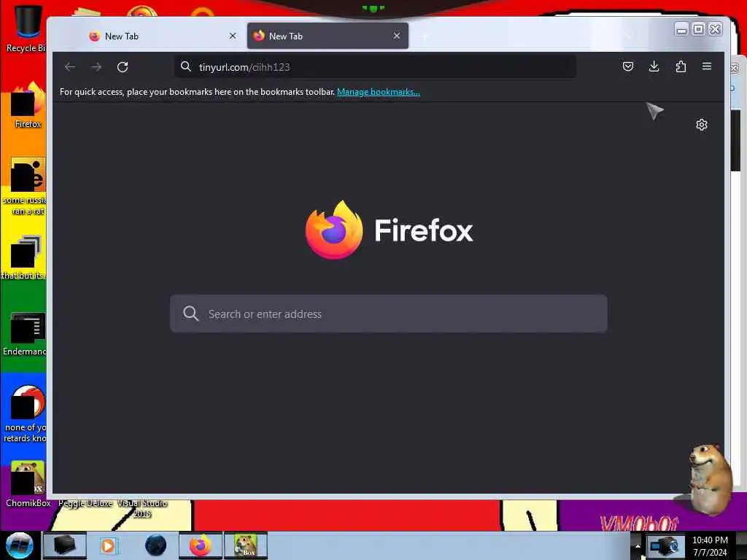Show hidden tray icons arrow

638,546
